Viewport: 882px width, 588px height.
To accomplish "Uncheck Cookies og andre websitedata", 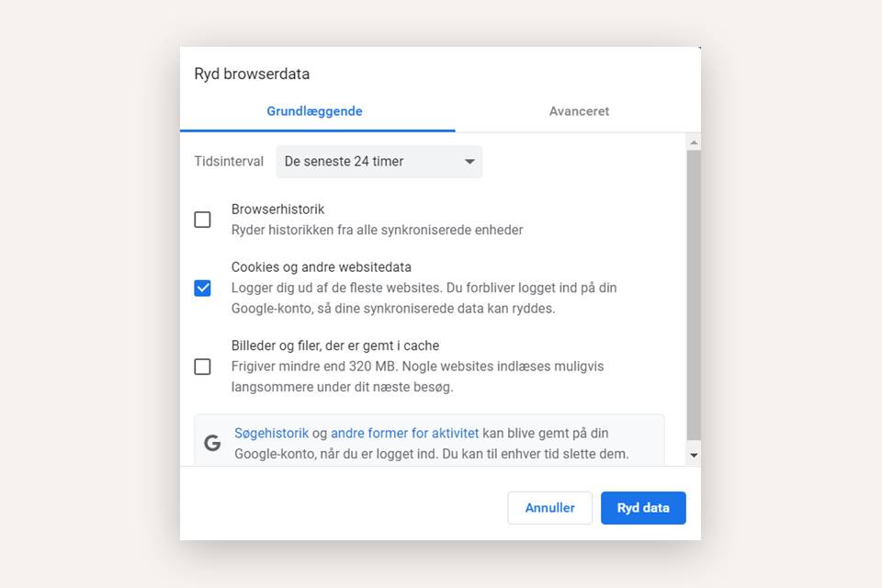I will pyautogui.click(x=202, y=288).
